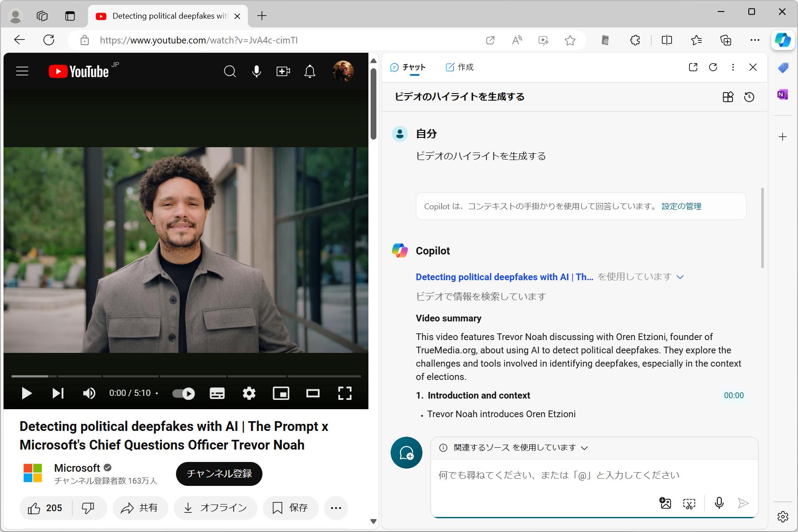Mute the video volume

[x=89, y=393]
